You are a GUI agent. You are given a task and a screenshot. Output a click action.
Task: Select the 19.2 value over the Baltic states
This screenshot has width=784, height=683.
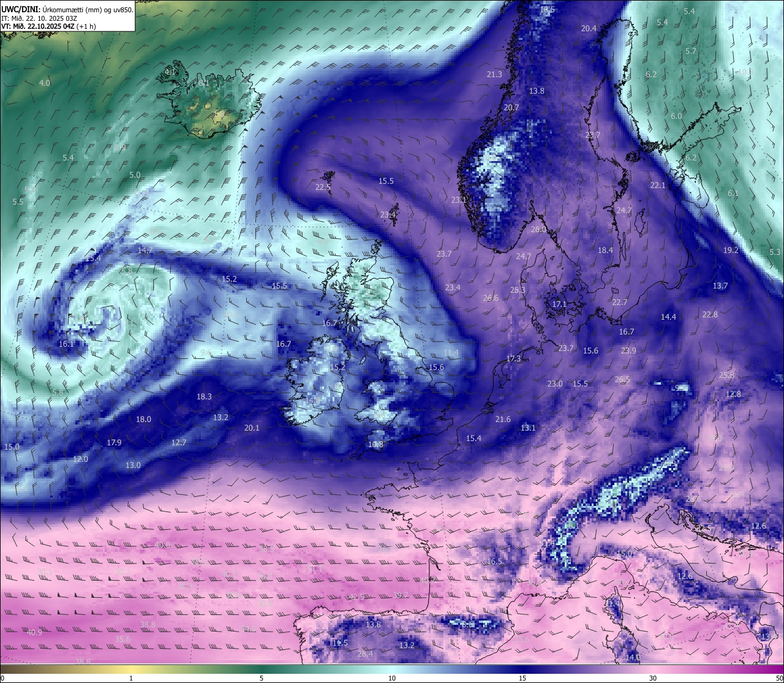click(731, 250)
